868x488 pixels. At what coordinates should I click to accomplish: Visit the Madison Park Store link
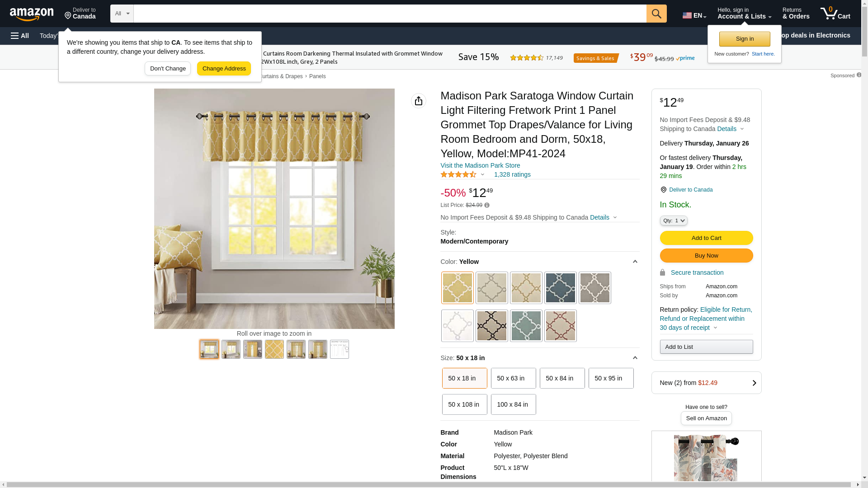click(x=480, y=165)
